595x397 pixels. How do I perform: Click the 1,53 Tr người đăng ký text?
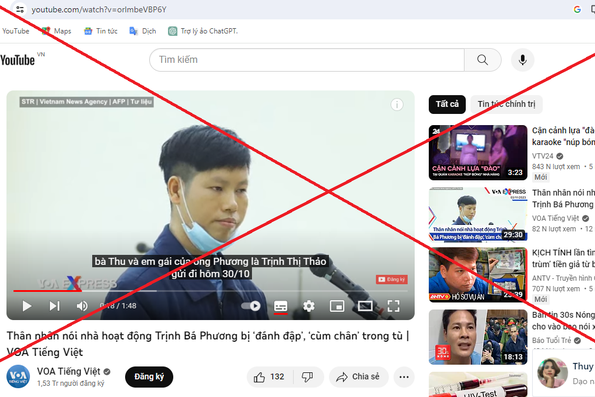[71, 383]
